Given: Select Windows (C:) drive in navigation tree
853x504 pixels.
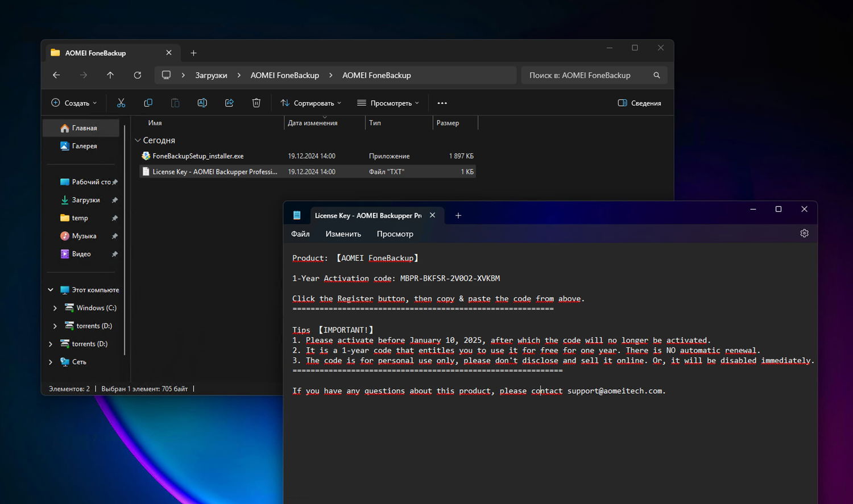Looking at the screenshot, I should 90,308.
